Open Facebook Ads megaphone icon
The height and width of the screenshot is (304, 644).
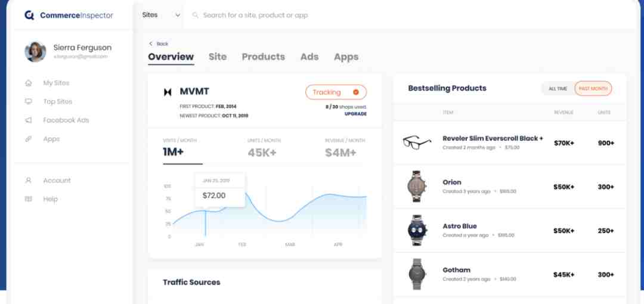[x=29, y=120]
